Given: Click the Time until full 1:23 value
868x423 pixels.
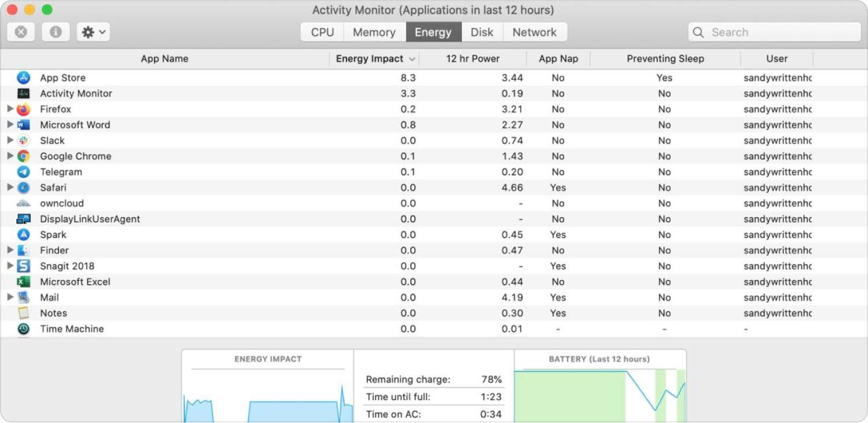Looking at the screenshot, I should [491, 397].
